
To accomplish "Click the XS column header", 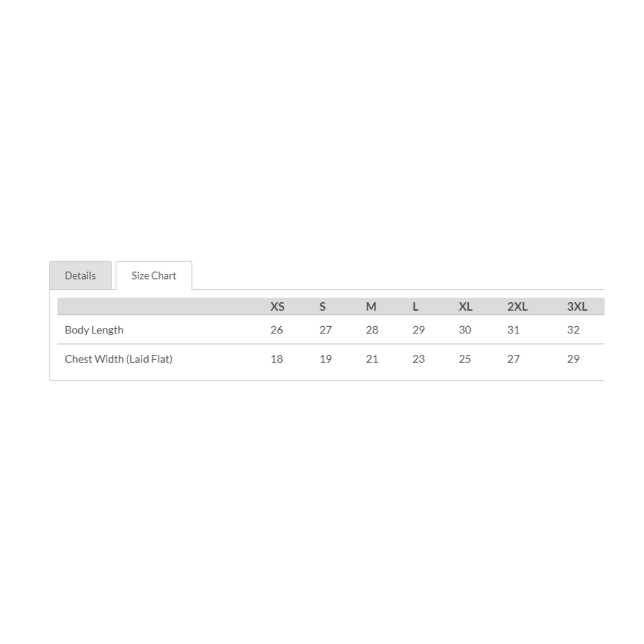I will (277, 306).
